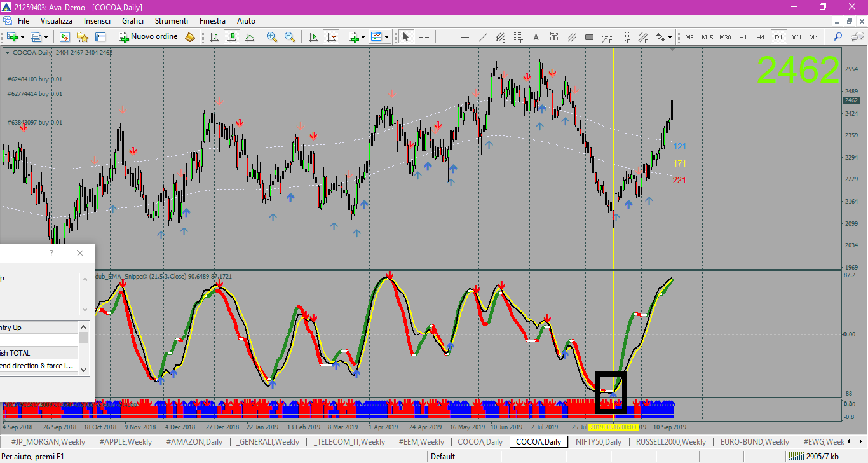This screenshot has height=463, width=868.
Task: Select the equidistant channel tool
Action: point(501,37)
